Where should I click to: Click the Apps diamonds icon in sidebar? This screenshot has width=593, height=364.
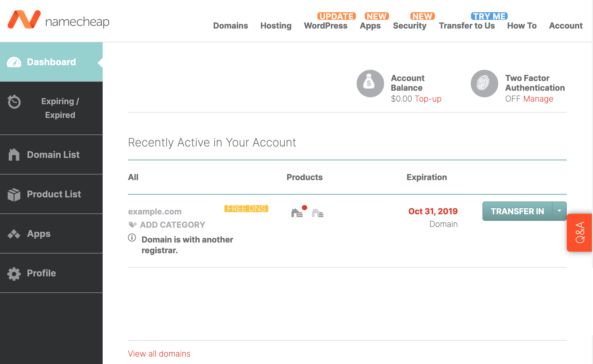[14, 234]
